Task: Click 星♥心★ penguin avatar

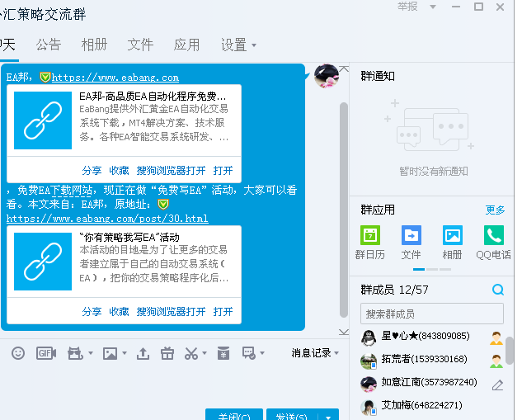Action: pos(369,337)
